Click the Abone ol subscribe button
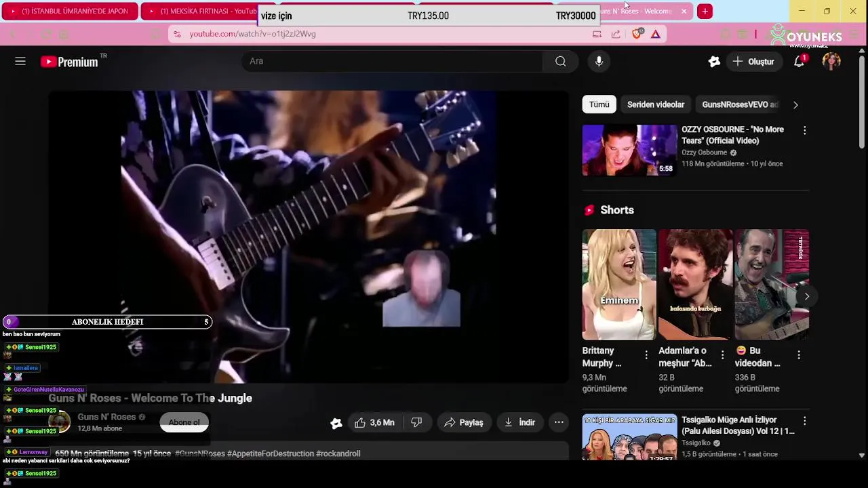Image resolution: width=868 pixels, height=488 pixels. click(x=184, y=422)
